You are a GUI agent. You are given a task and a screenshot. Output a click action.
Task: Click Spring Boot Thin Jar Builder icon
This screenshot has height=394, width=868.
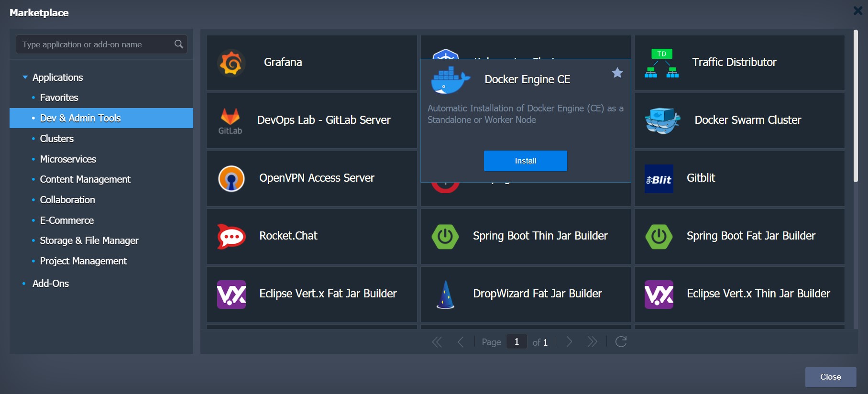tap(445, 236)
